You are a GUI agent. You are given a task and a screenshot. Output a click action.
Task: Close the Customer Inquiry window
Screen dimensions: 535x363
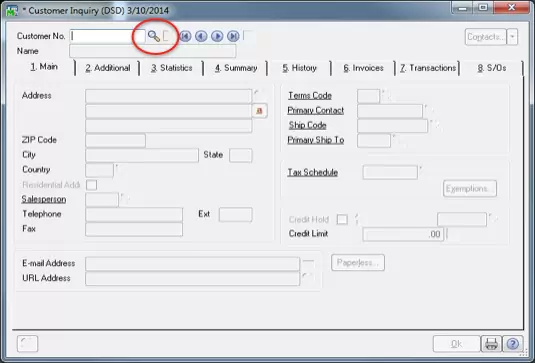tap(511, 8)
